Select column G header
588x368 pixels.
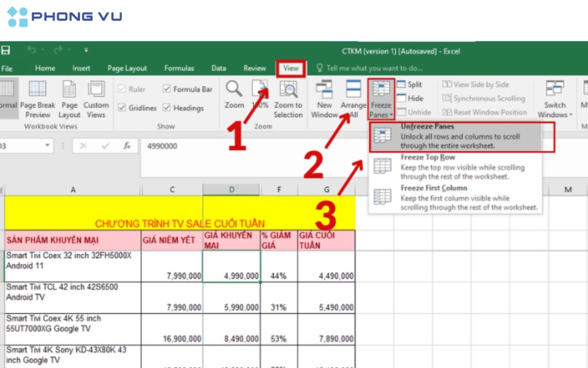[327, 190]
